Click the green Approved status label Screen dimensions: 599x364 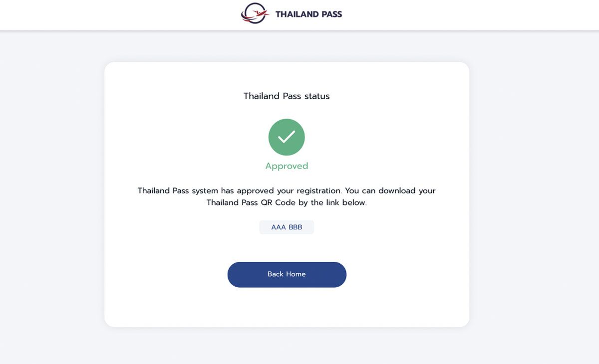point(287,166)
